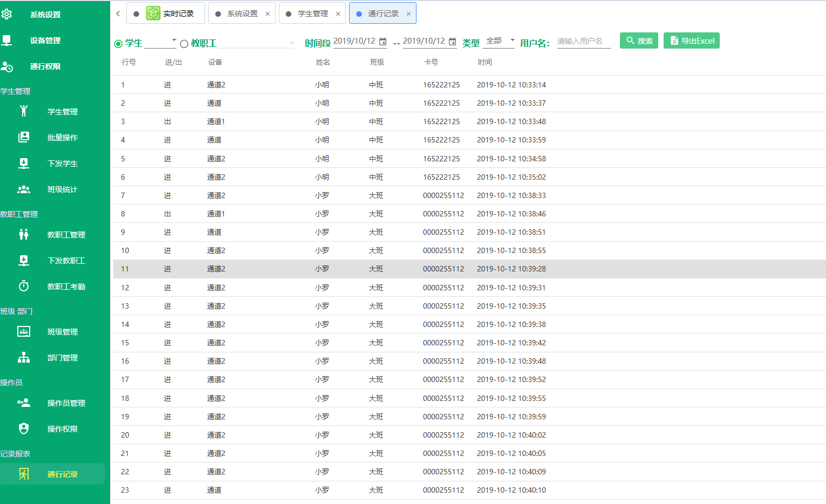
Task: Click the 通行权限 icon in sidebar
Action: [x=6, y=66]
